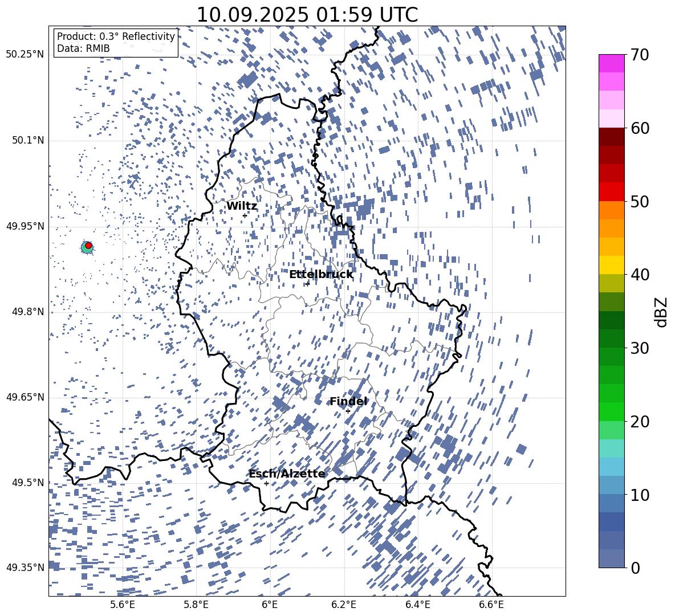This screenshot has height=616, width=675.
Task: Click the 20 tick on colorbar
Action: coord(639,422)
